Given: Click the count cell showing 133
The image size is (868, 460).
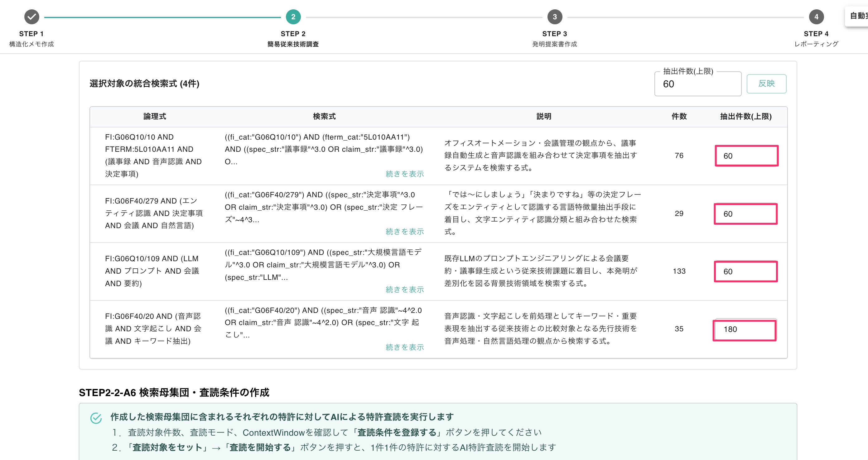Looking at the screenshot, I should (x=679, y=271).
